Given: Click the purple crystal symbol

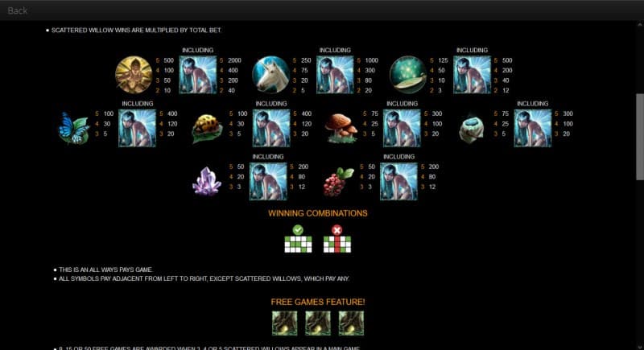Looking at the screenshot, I should 207,181.
